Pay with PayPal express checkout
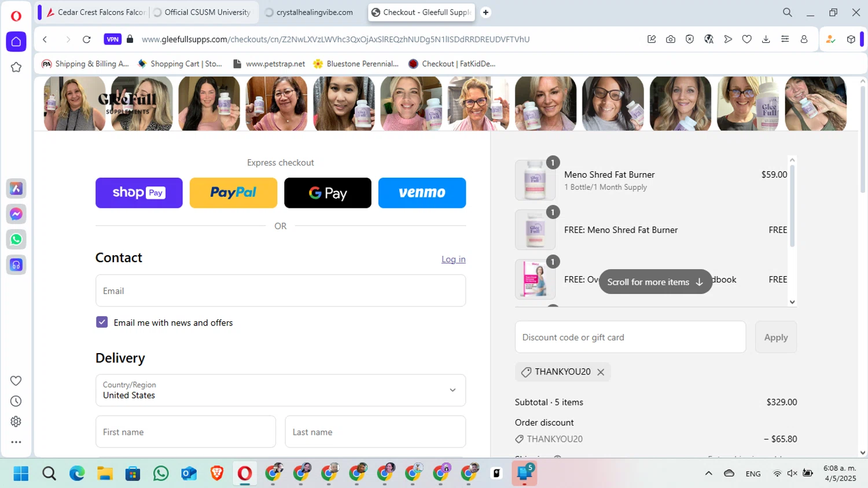This screenshot has width=868, height=488. pyautogui.click(x=233, y=193)
